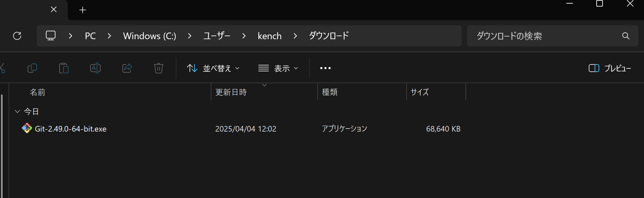Screen dimensions: 644x198
Task: Expand chevron after the PC monitor icon
Action: pyautogui.click(x=70, y=36)
